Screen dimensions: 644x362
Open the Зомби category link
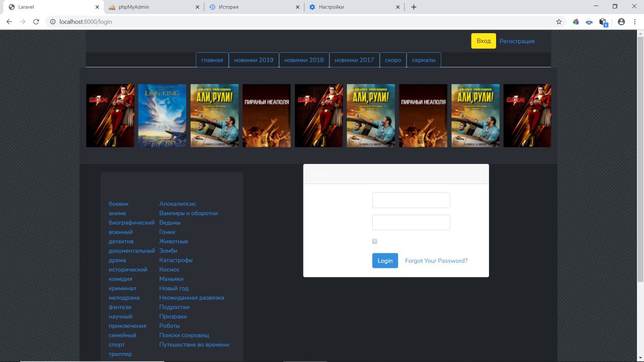pos(168,251)
